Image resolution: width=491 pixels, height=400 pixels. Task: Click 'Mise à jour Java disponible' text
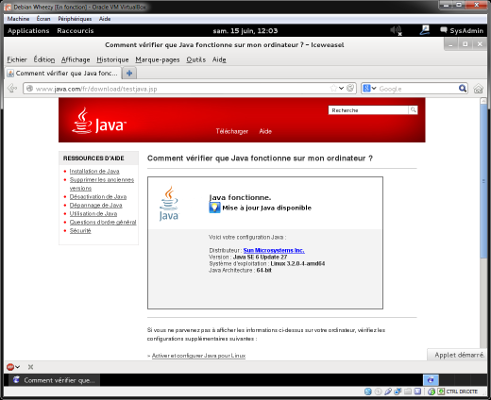(x=267, y=208)
